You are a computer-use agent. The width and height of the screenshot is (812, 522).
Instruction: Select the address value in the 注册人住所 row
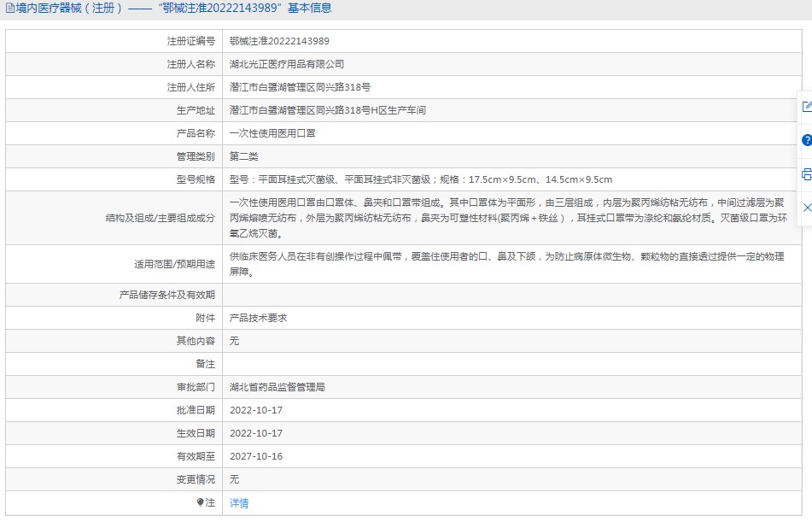[x=300, y=87]
